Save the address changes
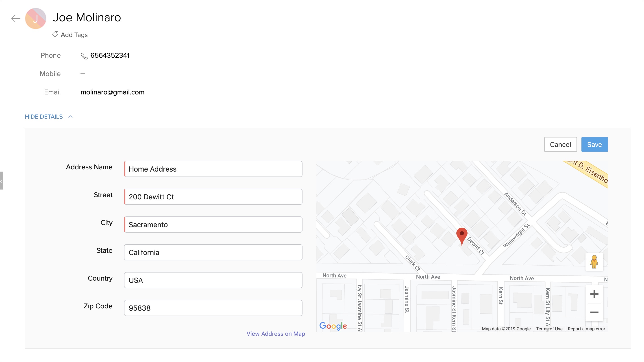This screenshot has height=362, width=644. tap(594, 144)
